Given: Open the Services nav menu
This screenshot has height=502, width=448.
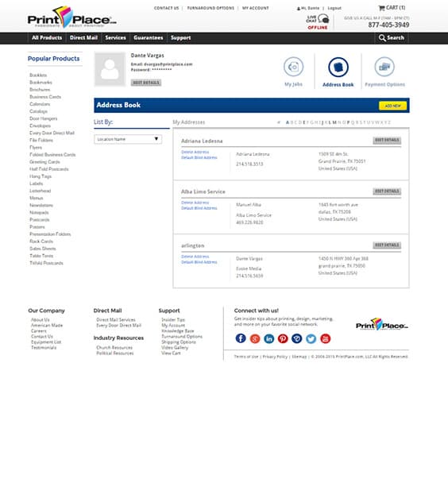Looking at the screenshot, I should pos(116,38).
